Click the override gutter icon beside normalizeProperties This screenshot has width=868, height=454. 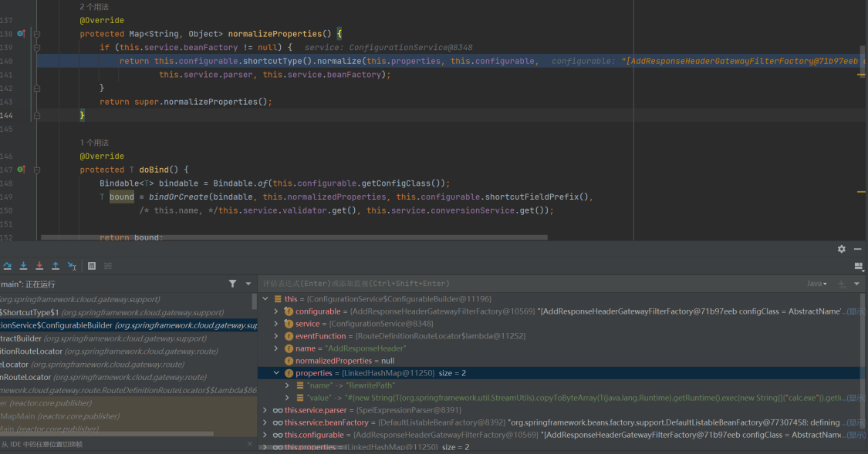(x=21, y=34)
